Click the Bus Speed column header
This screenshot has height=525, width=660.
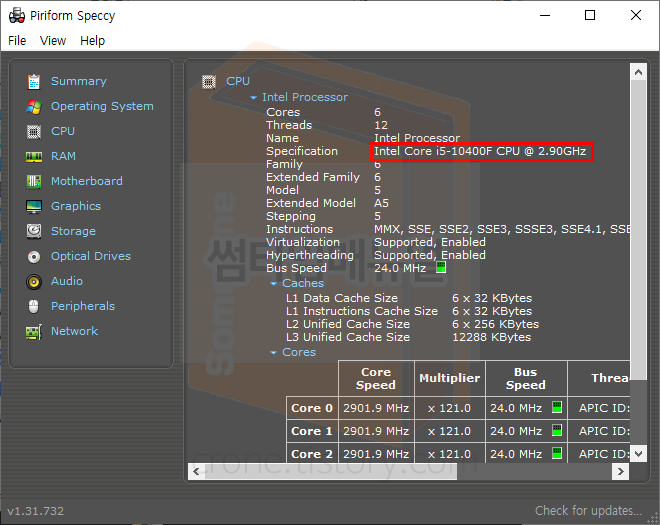(x=526, y=378)
